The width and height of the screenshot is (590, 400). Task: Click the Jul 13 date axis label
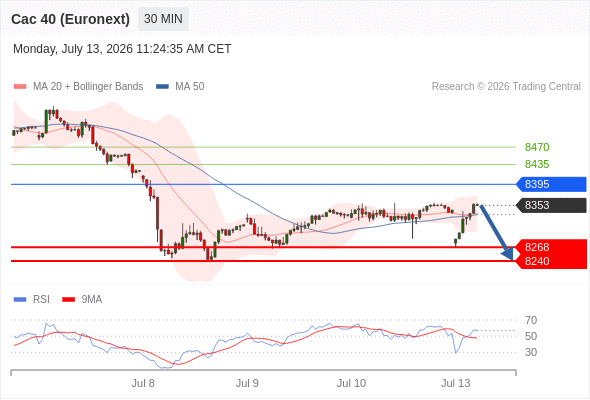455,383
